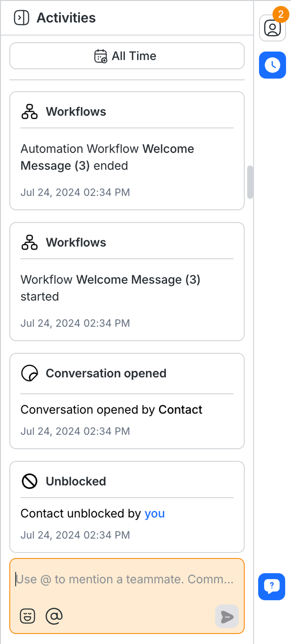
Task: Click the Conversation opened by Contact entry
Action: pos(111,410)
